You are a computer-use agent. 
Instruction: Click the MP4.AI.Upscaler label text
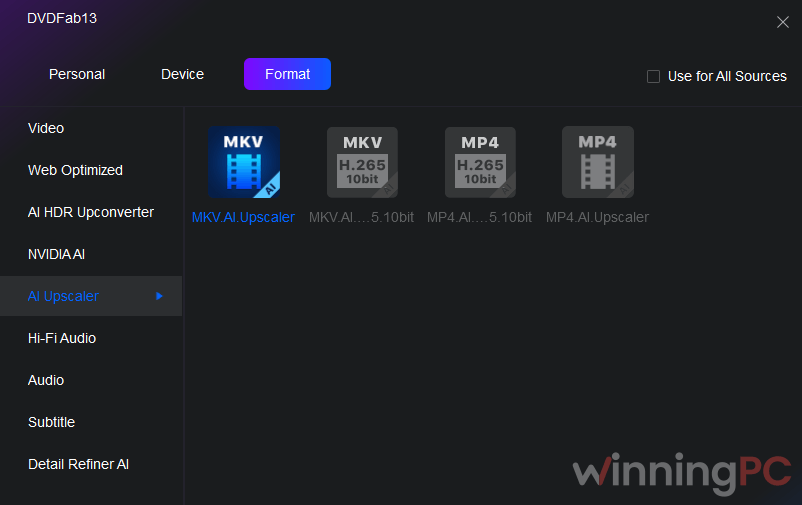pyautogui.click(x=597, y=217)
